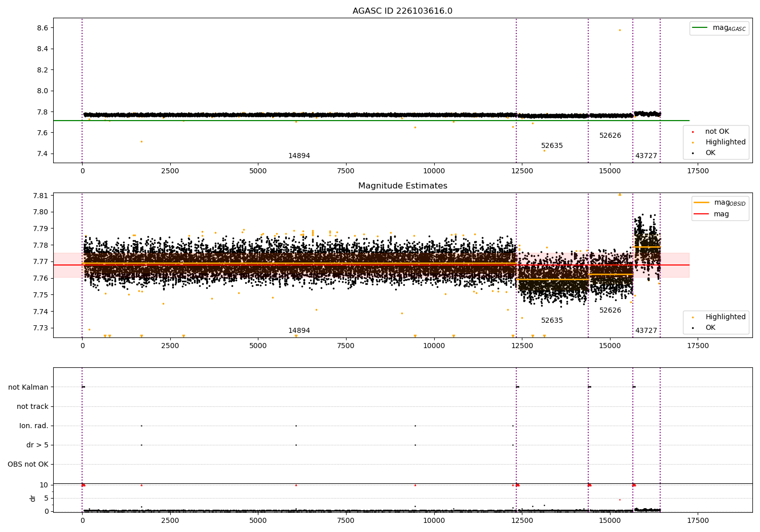
Task: Click the 7.73 tick in Magnitude Estimates
Action: 40,328
